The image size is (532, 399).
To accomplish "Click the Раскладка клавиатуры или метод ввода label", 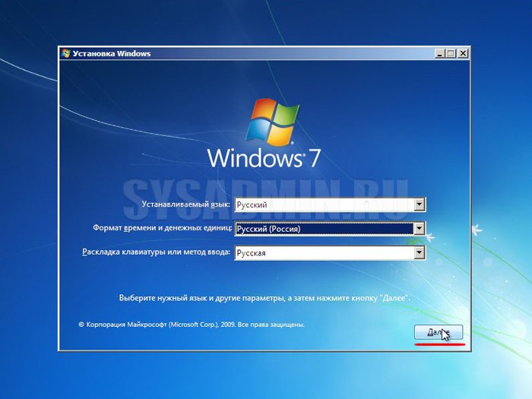I will [x=155, y=252].
